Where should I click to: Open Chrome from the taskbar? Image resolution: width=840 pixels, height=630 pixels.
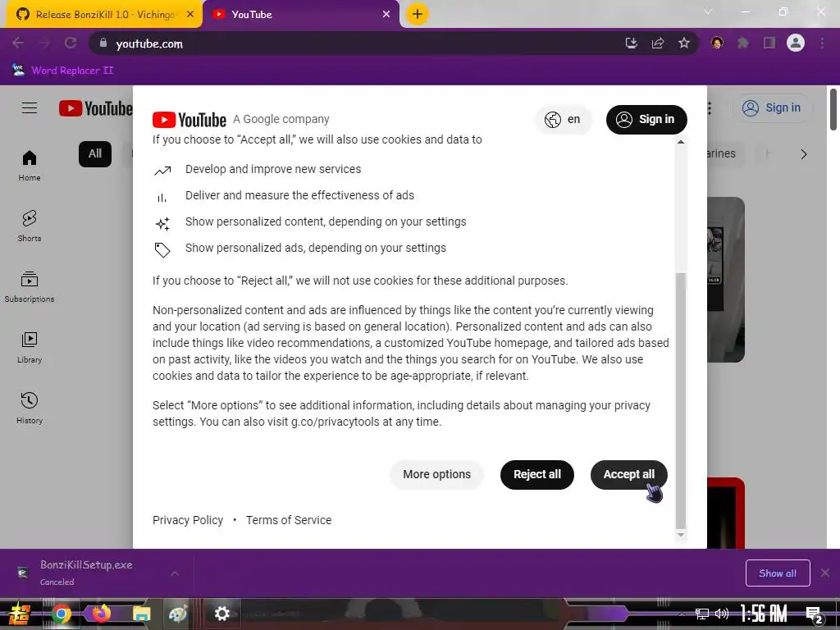tap(61, 614)
